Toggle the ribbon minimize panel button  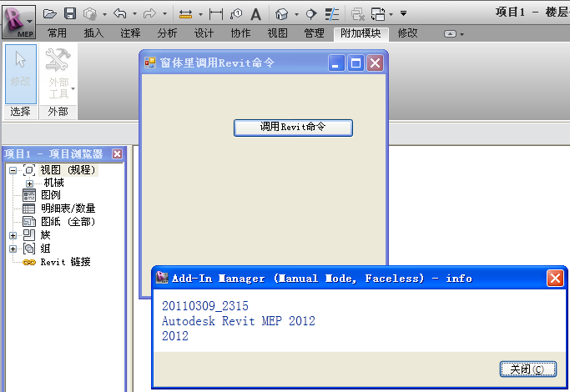[x=450, y=34]
